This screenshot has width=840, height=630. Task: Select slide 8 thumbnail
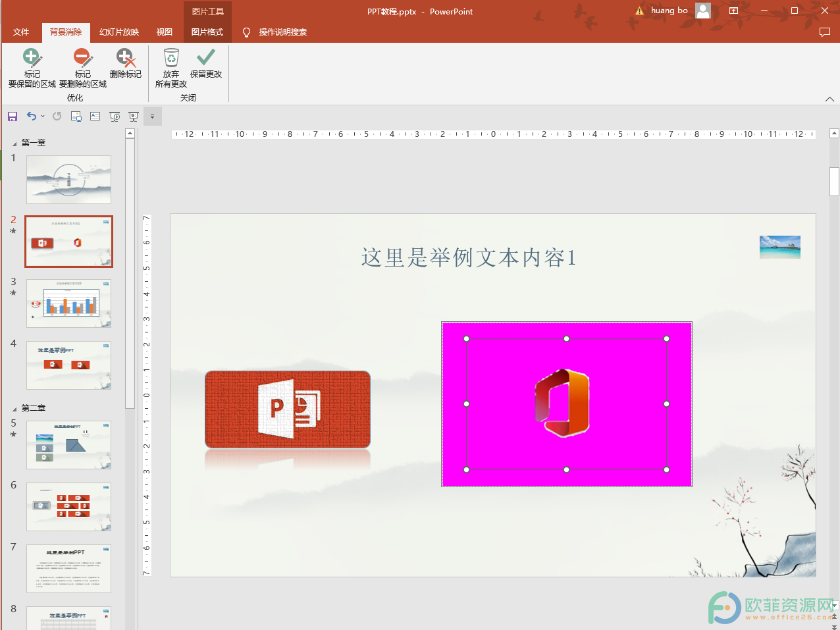(68, 618)
